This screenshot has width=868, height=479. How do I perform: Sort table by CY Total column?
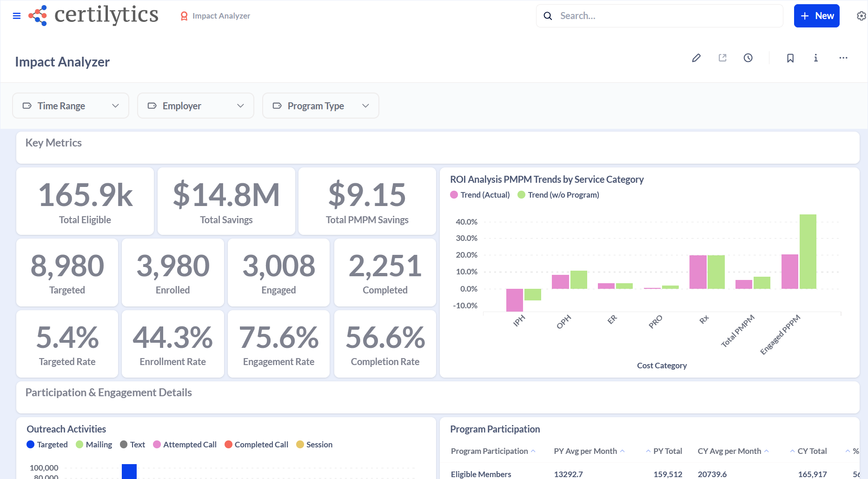point(812,451)
